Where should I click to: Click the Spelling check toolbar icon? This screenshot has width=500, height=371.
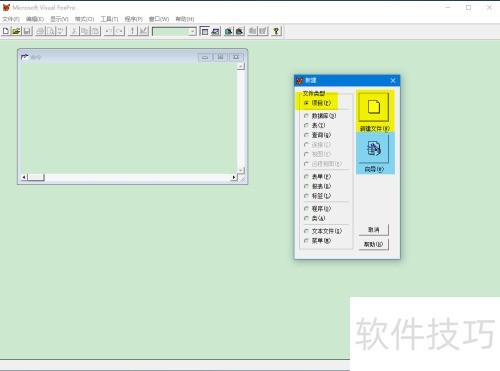click(61, 31)
